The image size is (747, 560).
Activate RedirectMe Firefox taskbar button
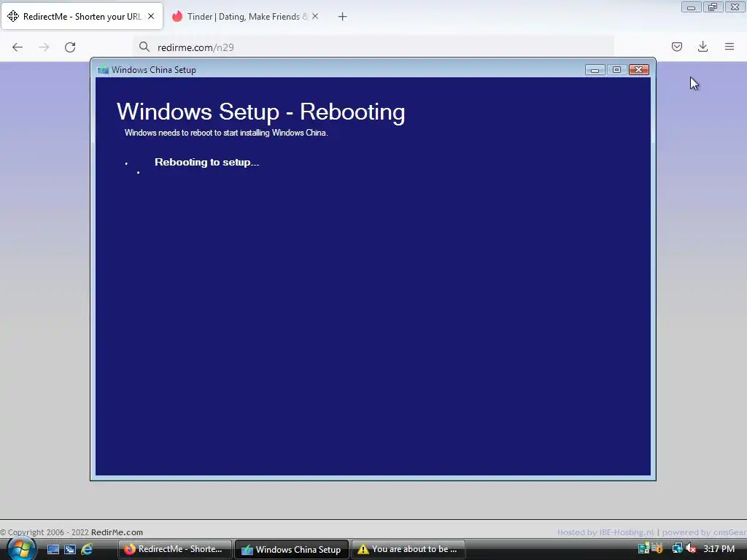pos(174,550)
